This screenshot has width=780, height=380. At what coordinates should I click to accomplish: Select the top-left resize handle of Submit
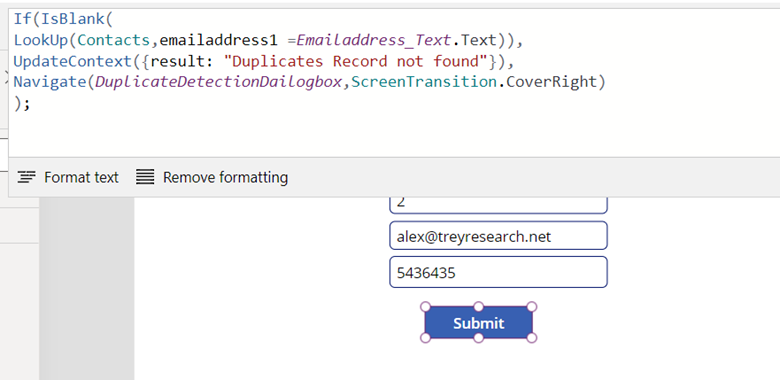425,306
